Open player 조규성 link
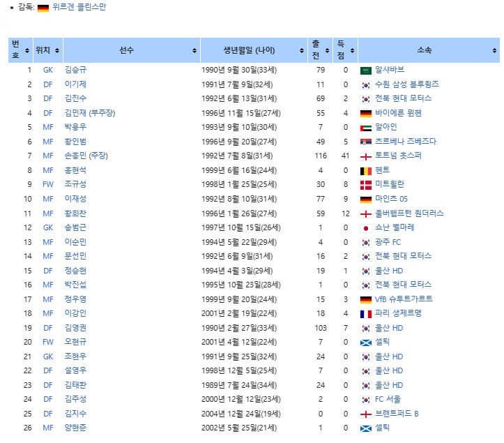Viewport: 504px width, 443px height. tap(75, 184)
